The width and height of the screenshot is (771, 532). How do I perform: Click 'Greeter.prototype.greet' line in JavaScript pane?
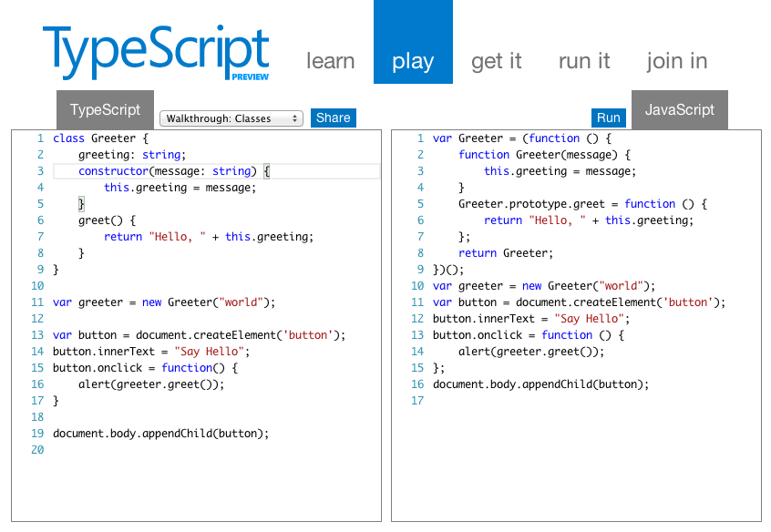click(582, 204)
